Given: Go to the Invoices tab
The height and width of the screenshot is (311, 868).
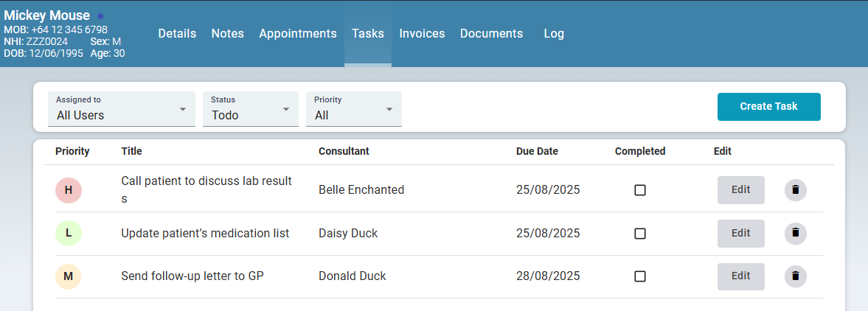Looking at the screenshot, I should click(422, 33).
